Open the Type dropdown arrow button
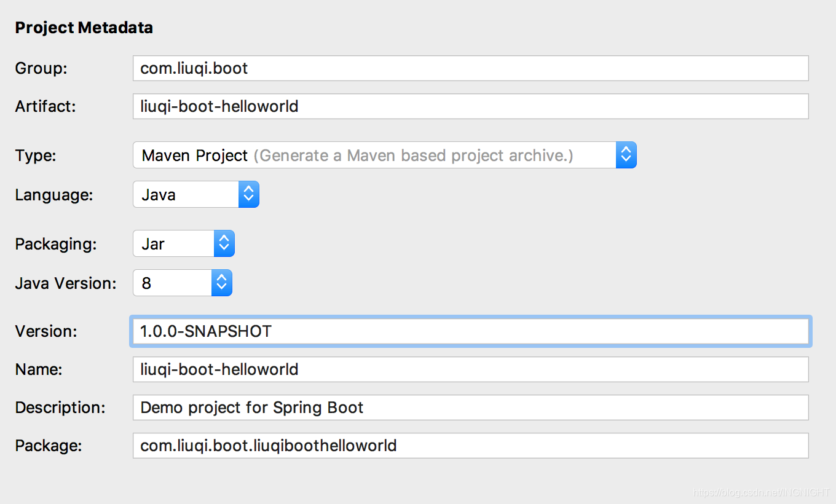The image size is (836, 504). (626, 156)
